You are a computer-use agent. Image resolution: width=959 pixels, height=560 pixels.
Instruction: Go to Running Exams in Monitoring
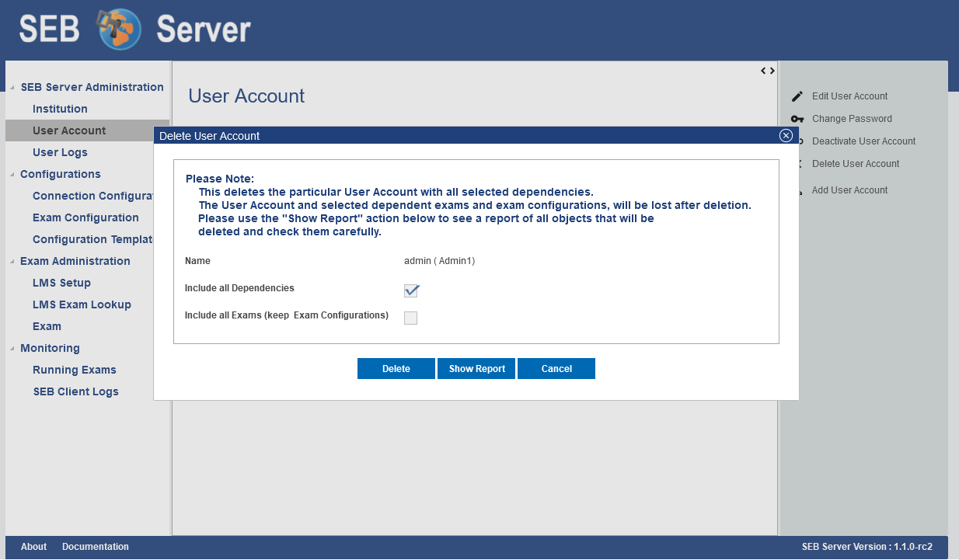tap(75, 370)
